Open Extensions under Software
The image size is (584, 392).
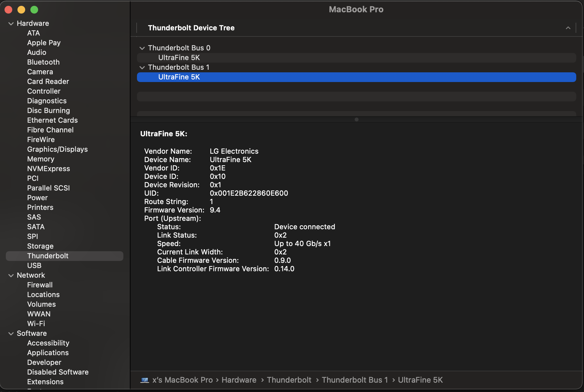[45, 382]
